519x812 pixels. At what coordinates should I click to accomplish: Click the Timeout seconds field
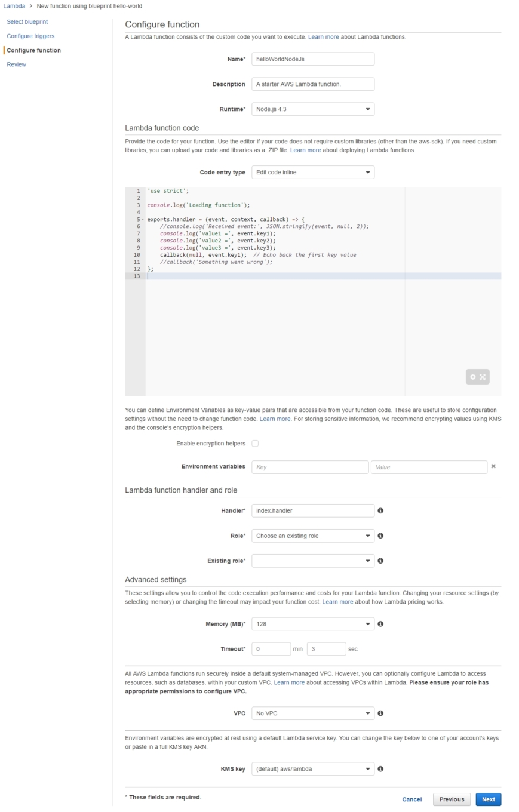click(326, 649)
